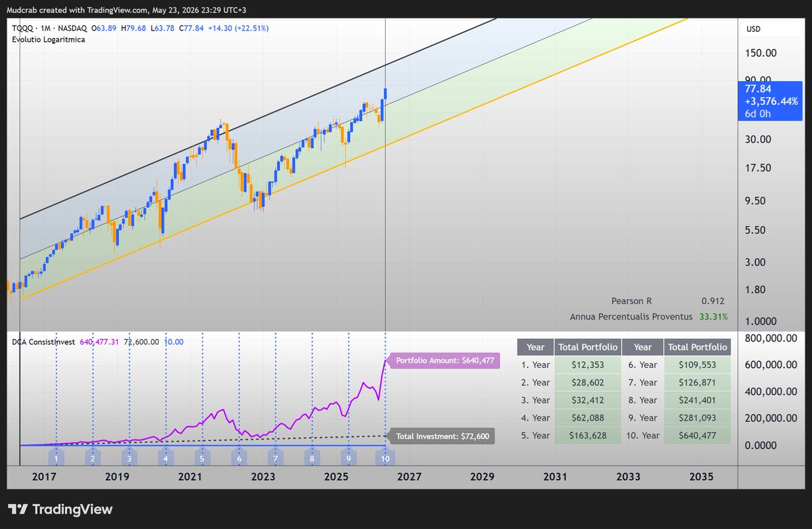812x529 pixels.
Task: Click the 30.00 price axis label
Action: tap(759, 139)
